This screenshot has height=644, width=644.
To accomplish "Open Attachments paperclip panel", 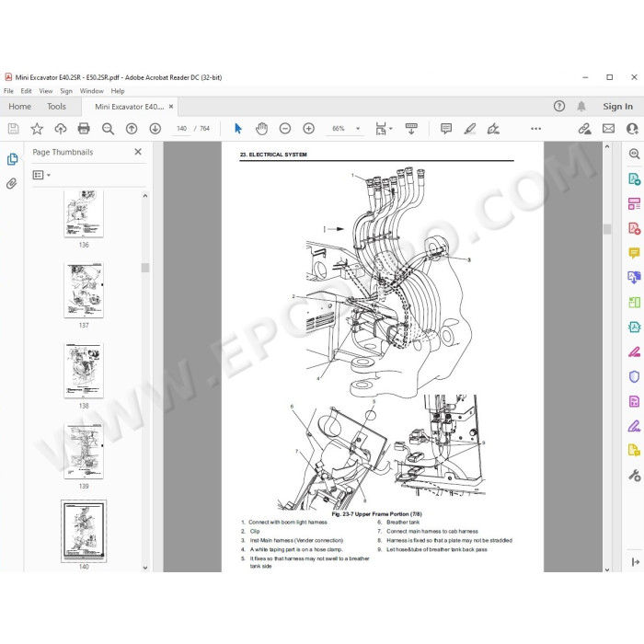I will point(11,183).
